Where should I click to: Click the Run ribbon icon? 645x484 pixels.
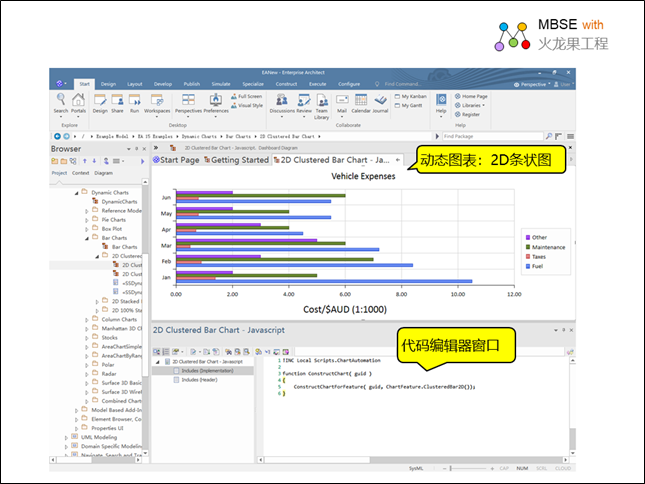pyautogui.click(x=135, y=103)
